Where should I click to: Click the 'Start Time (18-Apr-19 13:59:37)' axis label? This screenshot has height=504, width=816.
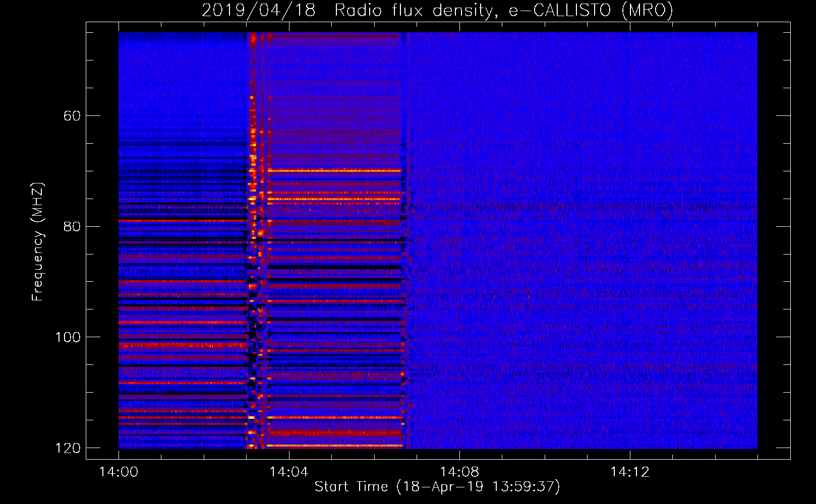click(437, 487)
